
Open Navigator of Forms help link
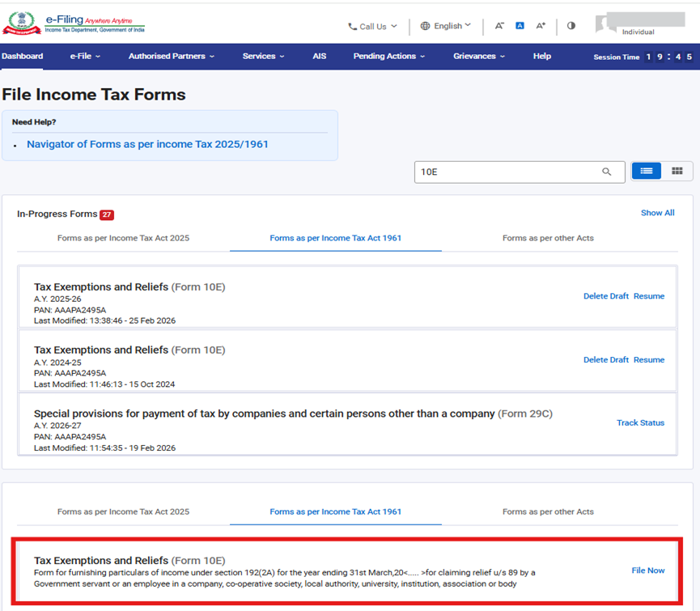click(147, 144)
